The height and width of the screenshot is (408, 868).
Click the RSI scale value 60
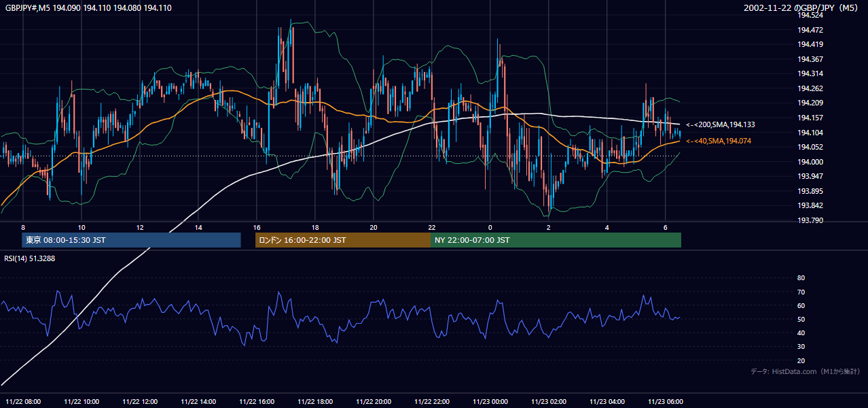pyautogui.click(x=801, y=305)
